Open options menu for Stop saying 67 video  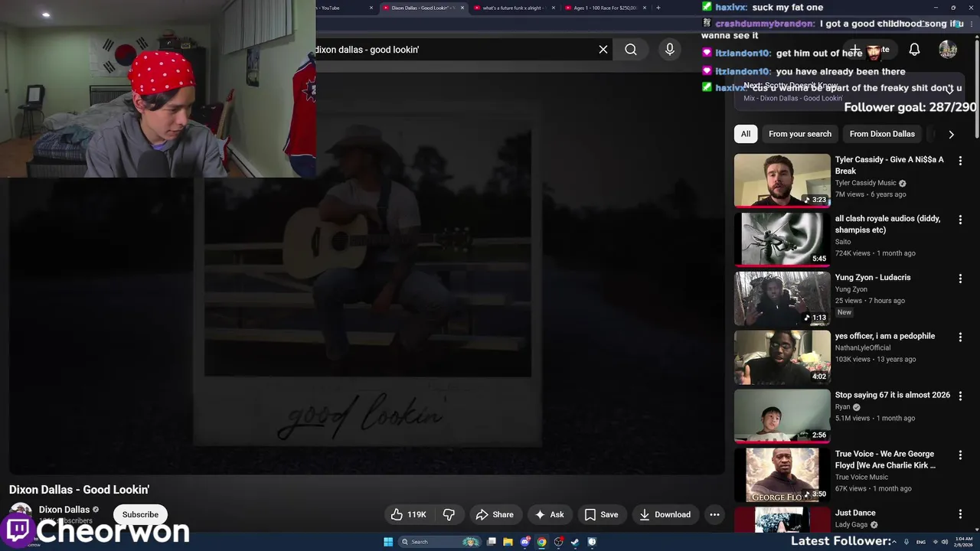(960, 396)
